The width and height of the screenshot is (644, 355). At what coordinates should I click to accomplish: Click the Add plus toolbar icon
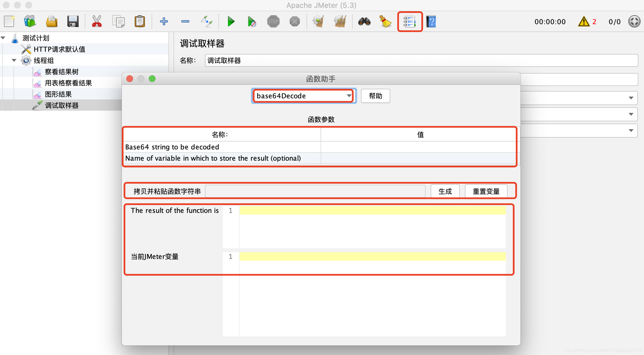pos(164,22)
